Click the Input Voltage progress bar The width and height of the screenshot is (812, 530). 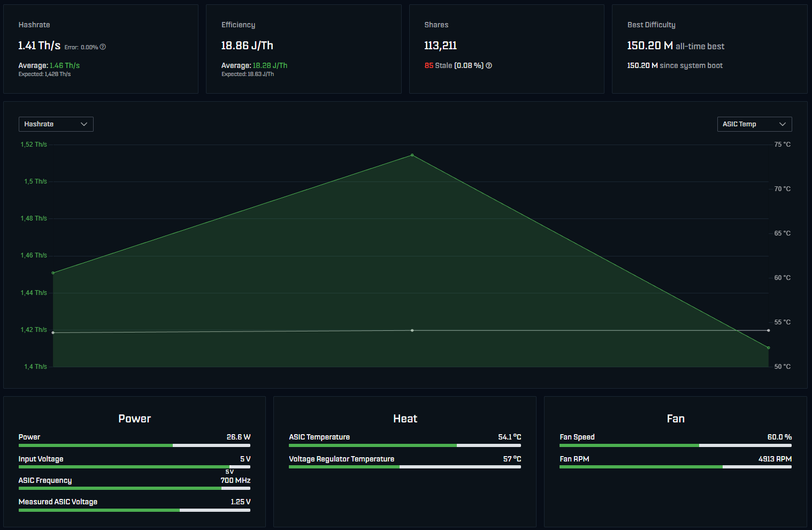tap(134, 467)
